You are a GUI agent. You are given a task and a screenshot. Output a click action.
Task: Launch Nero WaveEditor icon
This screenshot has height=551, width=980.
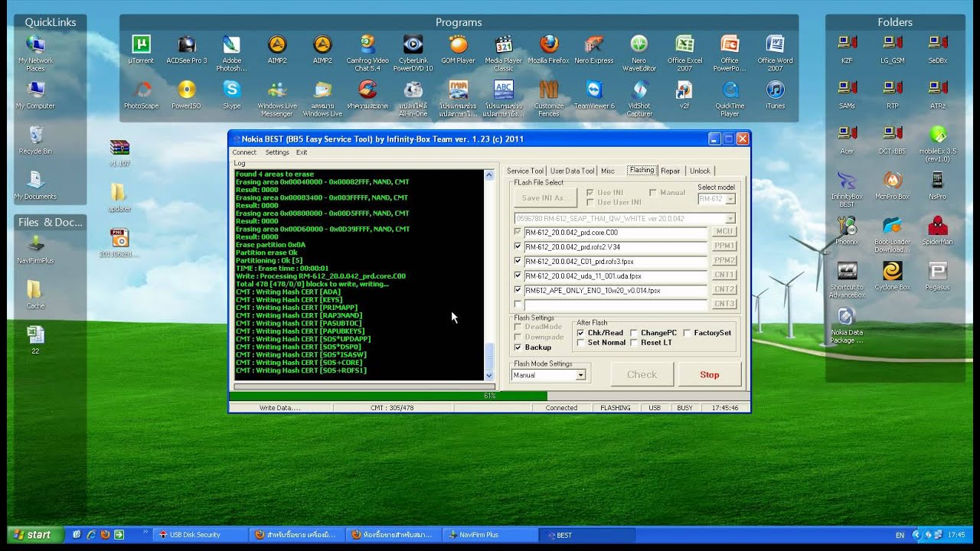(639, 44)
